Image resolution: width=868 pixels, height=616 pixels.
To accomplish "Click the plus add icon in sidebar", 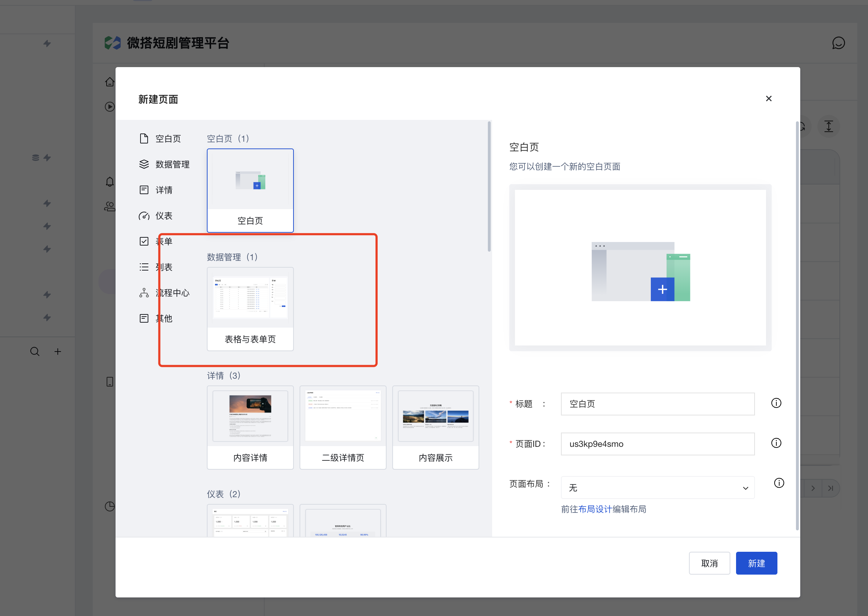I will point(58,351).
